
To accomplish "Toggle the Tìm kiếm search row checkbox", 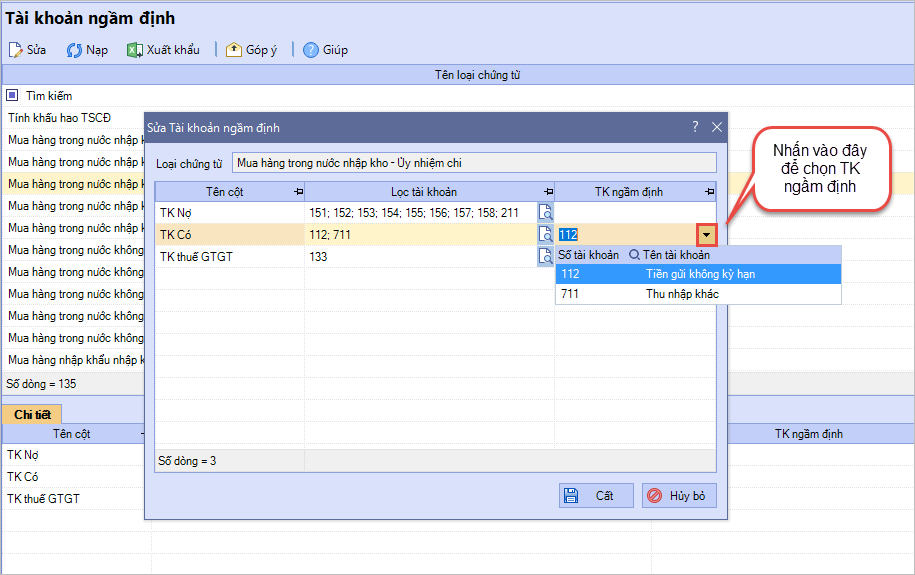I will [x=12, y=96].
